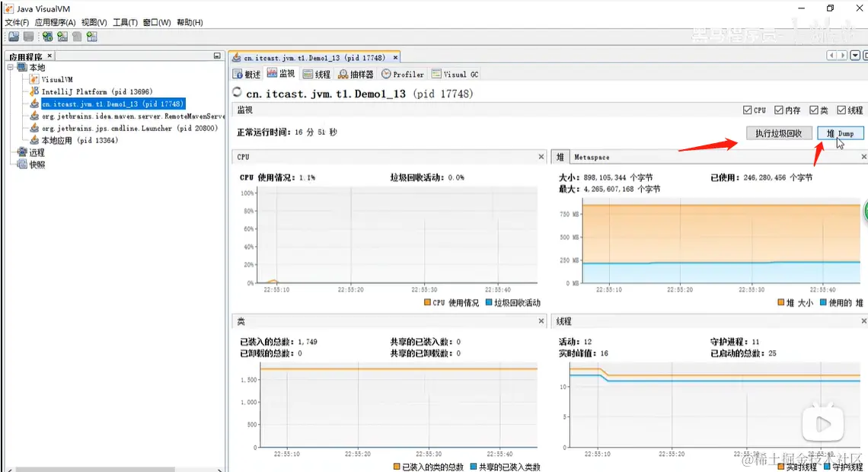Toggle the 内存 memory checkbox
The height and width of the screenshot is (472, 868).
[x=779, y=110]
